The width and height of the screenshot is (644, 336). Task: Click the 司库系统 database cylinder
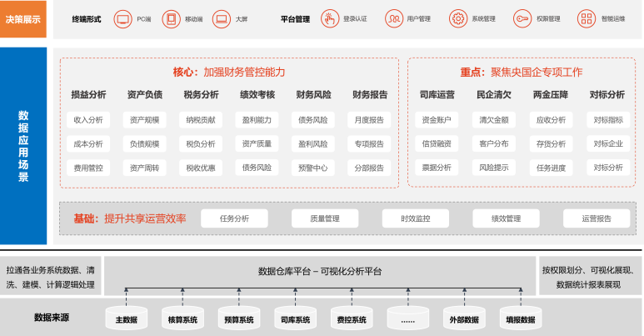[295, 318]
